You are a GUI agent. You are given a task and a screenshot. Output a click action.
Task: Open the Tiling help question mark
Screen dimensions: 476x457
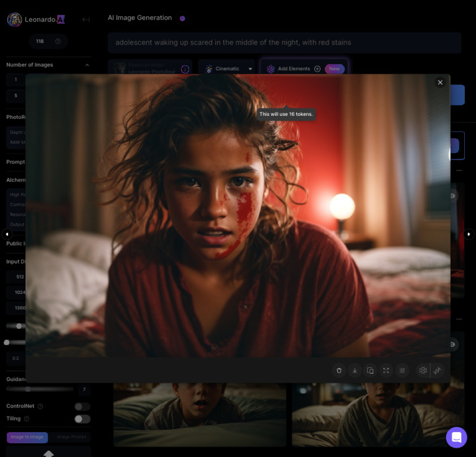[27, 419]
